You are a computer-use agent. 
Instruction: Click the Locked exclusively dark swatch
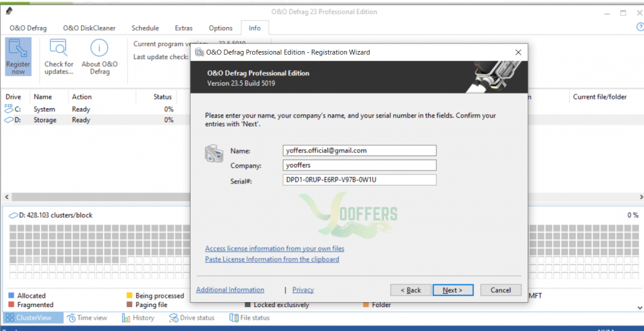pyautogui.click(x=248, y=305)
